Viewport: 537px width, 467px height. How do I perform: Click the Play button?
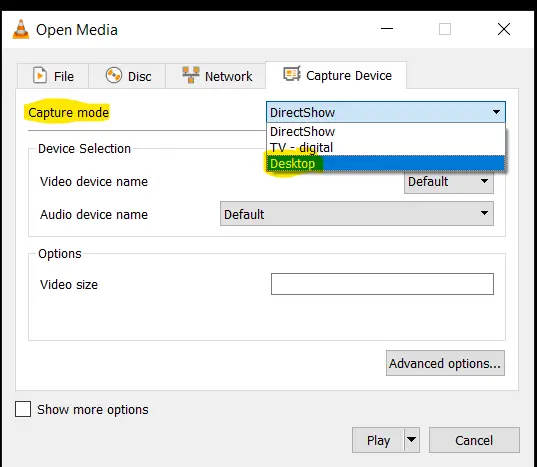click(x=378, y=440)
